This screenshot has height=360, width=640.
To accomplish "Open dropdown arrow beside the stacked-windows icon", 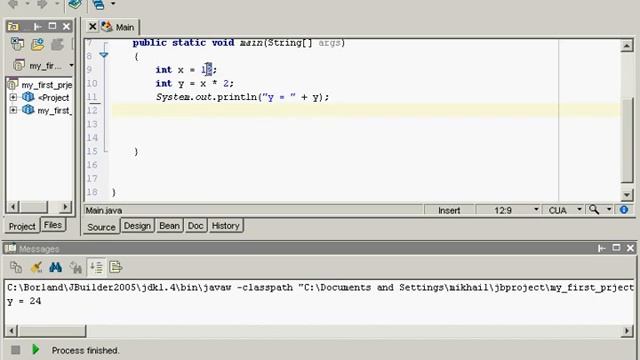I will (113, 4).
